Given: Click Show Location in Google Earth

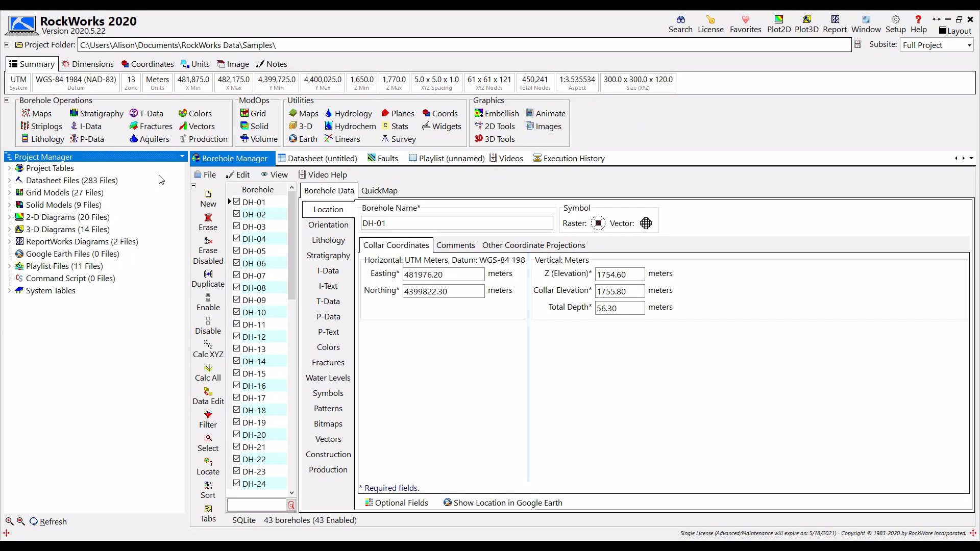Looking at the screenshot, I should [x=503, y=503].
